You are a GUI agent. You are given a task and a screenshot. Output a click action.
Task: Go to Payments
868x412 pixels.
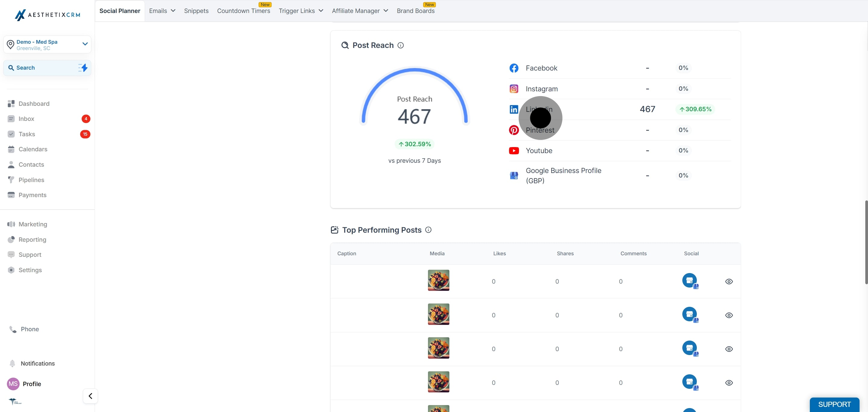tap(32, 195)
